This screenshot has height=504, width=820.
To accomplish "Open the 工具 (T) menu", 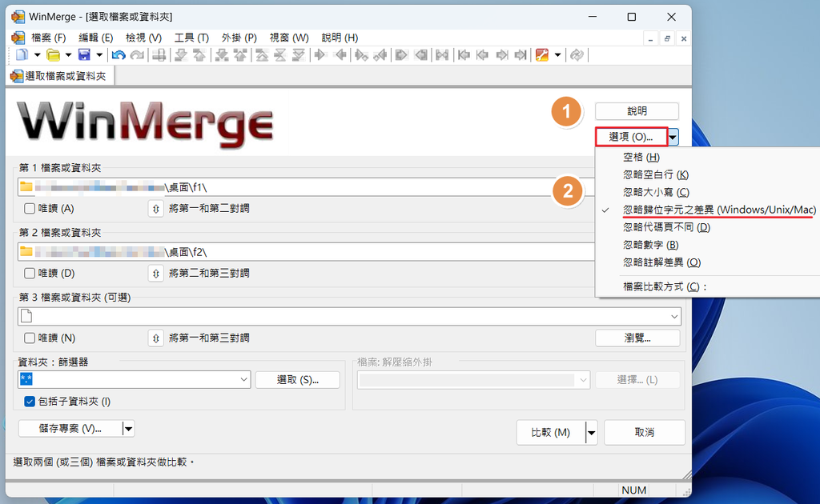I will pyautogui.click(x=191, y=38).
